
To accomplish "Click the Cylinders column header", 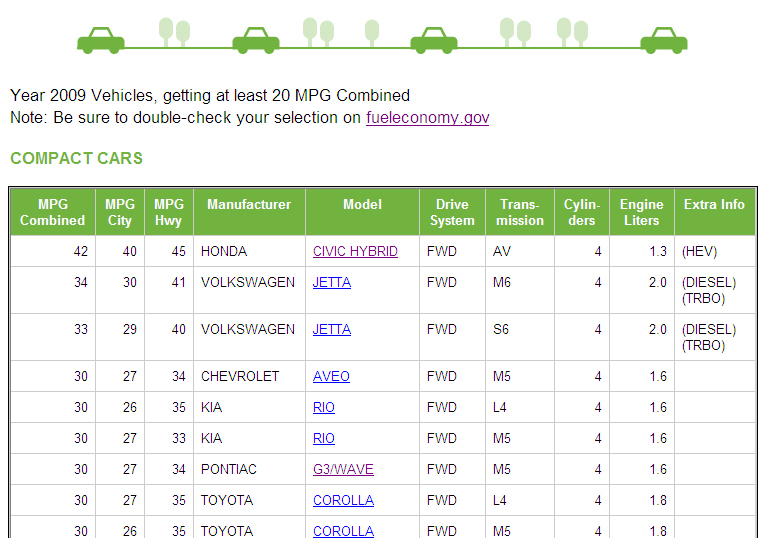I will (582, 212).
